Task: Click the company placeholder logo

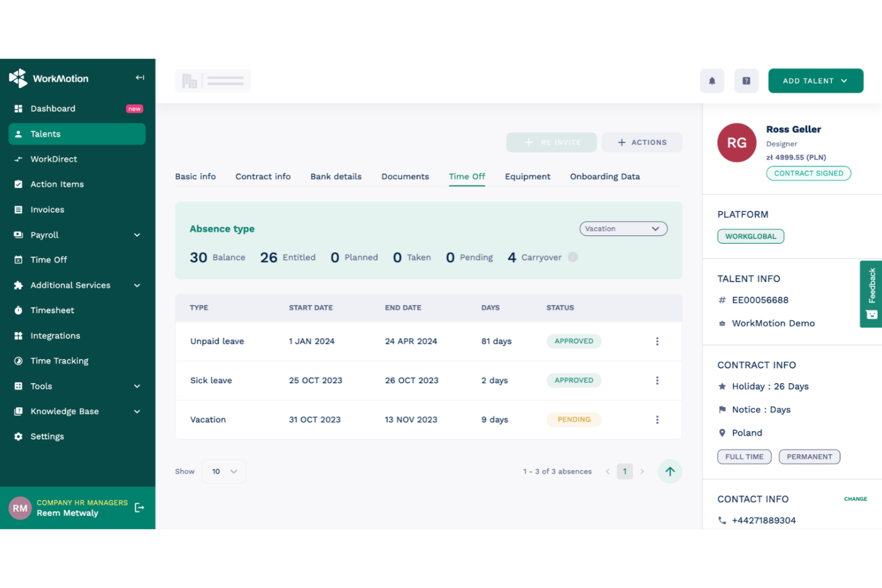Action: pyautogui.click(x=213, y=81)
